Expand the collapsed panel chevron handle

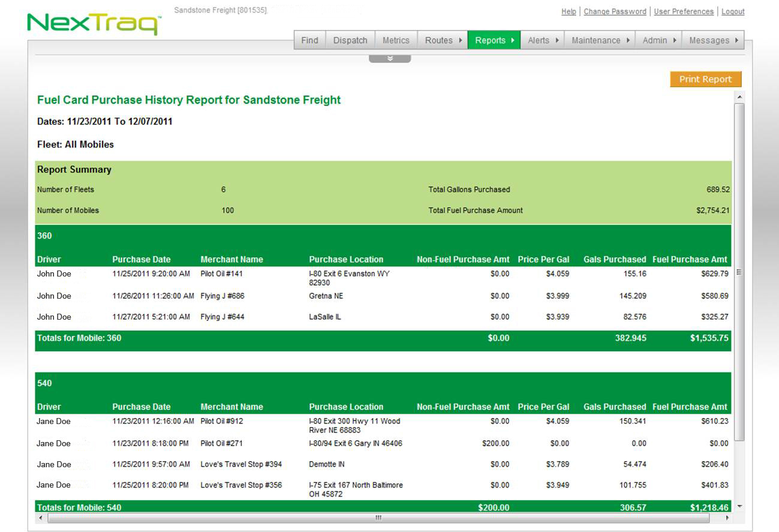click(x=390, y=58)
